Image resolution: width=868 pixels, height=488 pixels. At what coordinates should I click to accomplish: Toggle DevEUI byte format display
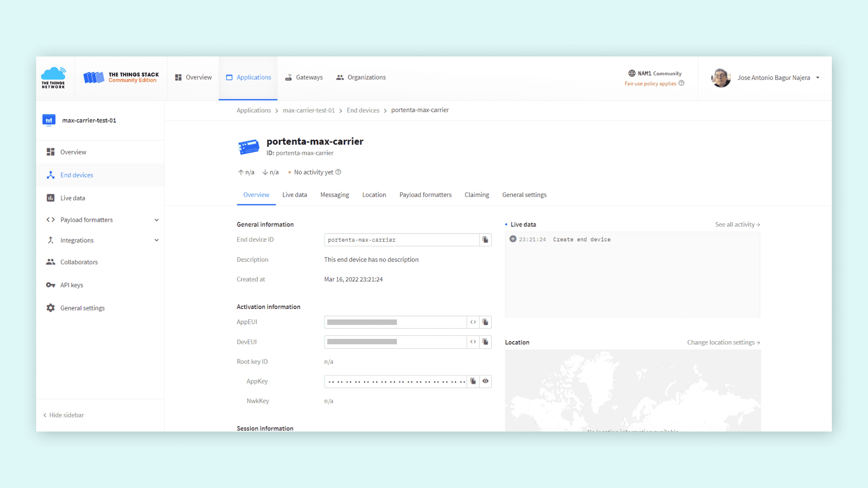tap(473, 342)
